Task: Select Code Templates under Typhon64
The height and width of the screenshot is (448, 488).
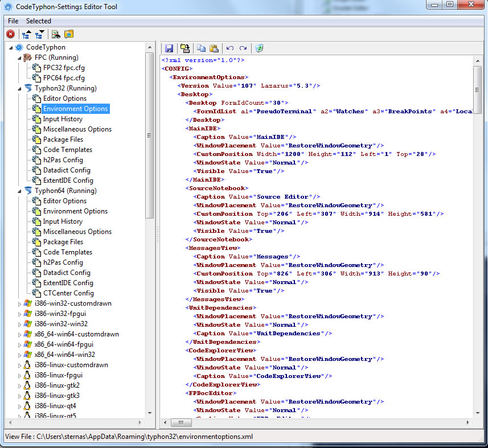Action: pos(68,252)
